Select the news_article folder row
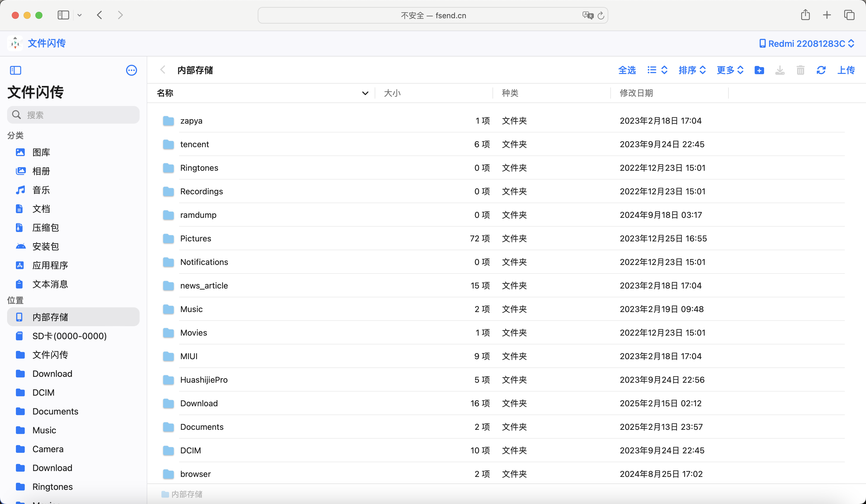The width and height of the screenshot is (866, 504). [503, 286]
